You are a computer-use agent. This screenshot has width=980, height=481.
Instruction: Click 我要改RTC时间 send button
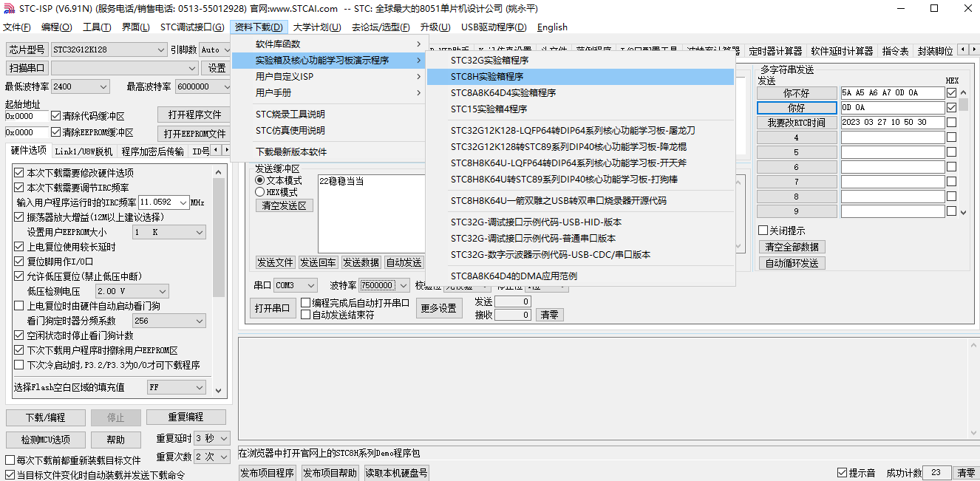(x=796, y=123)
